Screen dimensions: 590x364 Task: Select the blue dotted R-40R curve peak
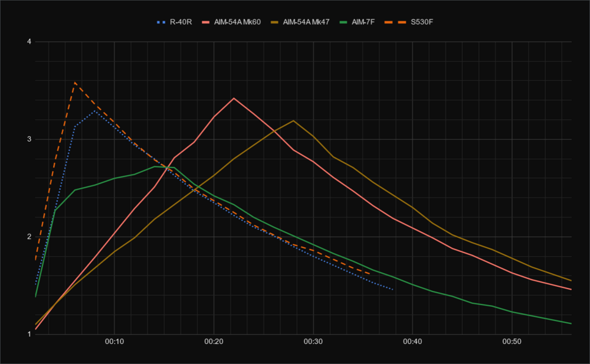pyautogui.click(x=95, y=111)
